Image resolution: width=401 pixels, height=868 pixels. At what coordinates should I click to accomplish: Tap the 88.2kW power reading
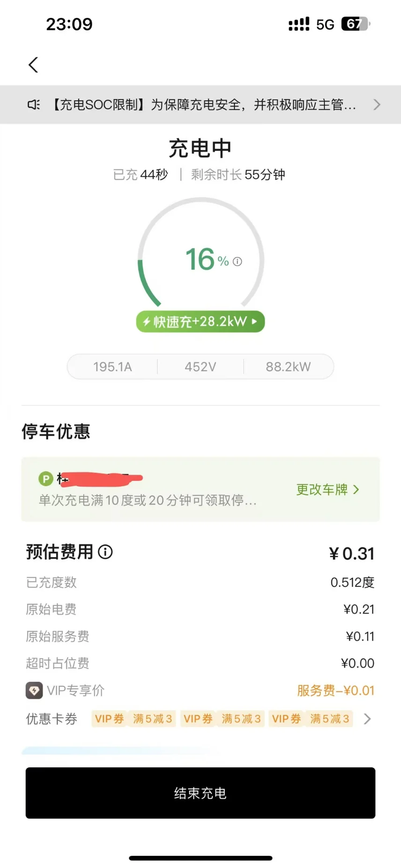(x=288, y=367)
